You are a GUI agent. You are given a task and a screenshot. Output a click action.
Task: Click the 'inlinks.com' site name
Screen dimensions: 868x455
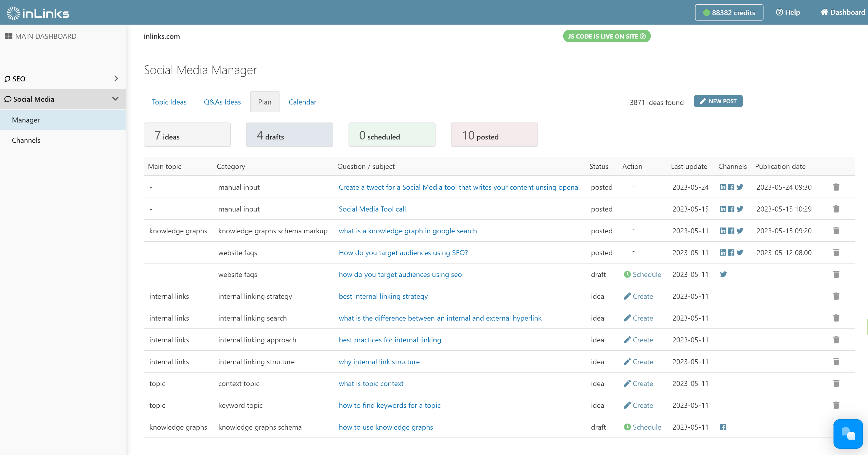pyautogui.click(x=162, y=37)
